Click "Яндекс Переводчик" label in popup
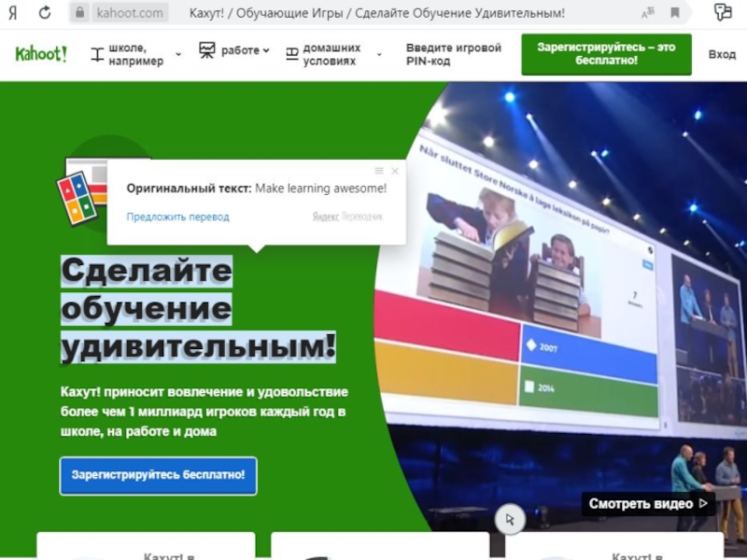 coord(347,217)
